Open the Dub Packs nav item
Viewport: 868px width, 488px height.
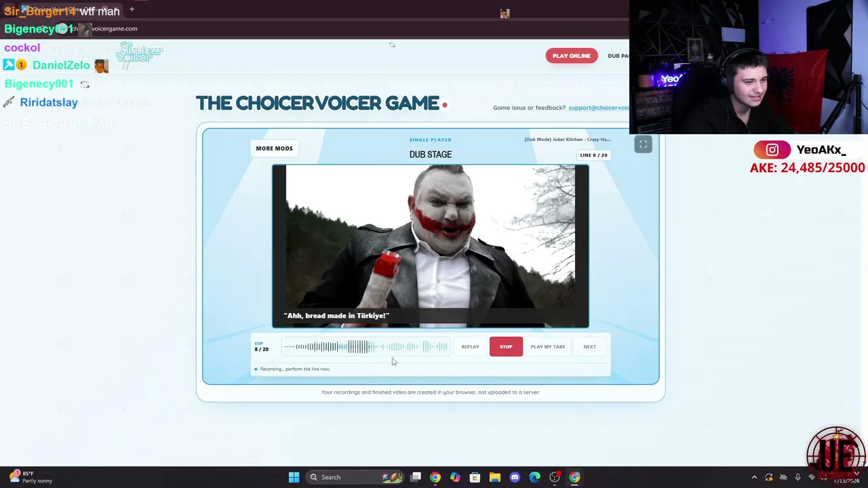tap(618, 56)
